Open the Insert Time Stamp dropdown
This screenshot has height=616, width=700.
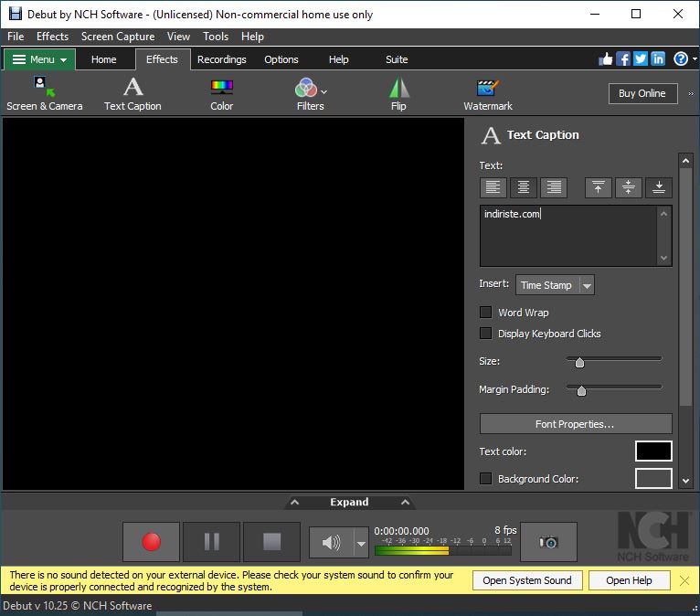555,285
